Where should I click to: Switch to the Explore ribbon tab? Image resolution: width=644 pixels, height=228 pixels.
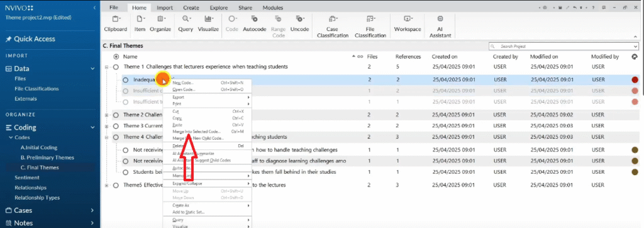tap(219, 8)
